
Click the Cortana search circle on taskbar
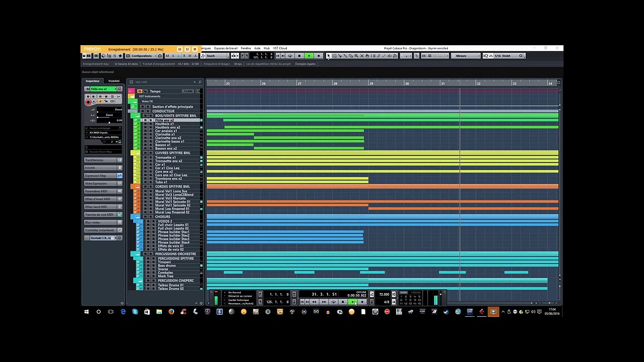(99, 312)
